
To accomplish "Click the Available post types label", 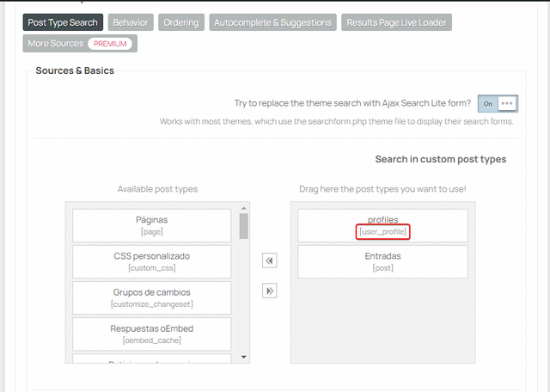I will (x=157, y=189).
